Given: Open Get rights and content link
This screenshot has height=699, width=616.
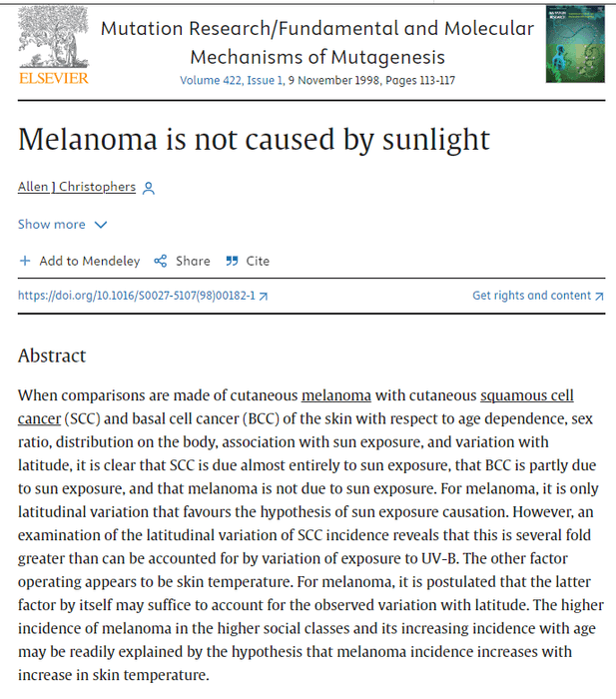Looking at the screenshot, I should [531, 296].
